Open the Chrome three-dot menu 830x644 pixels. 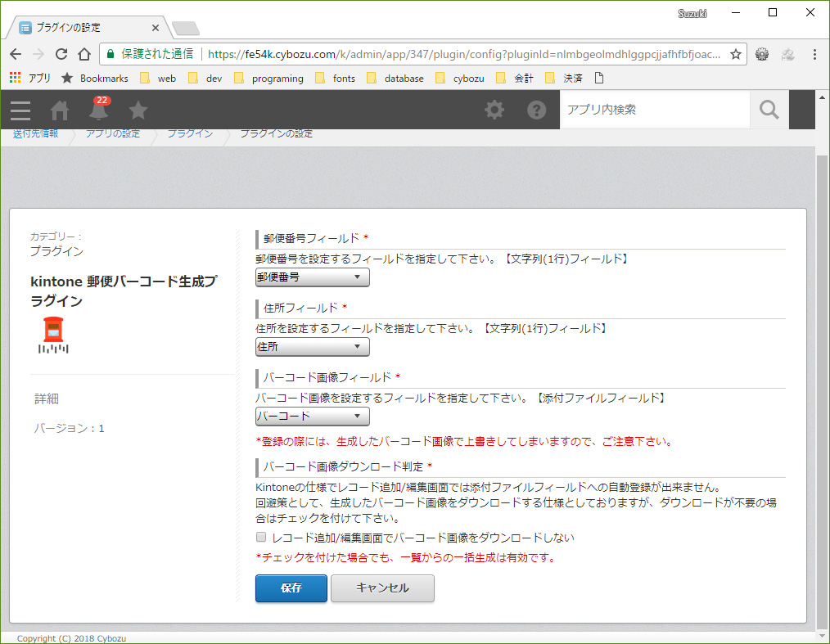[x=814, y=54]
